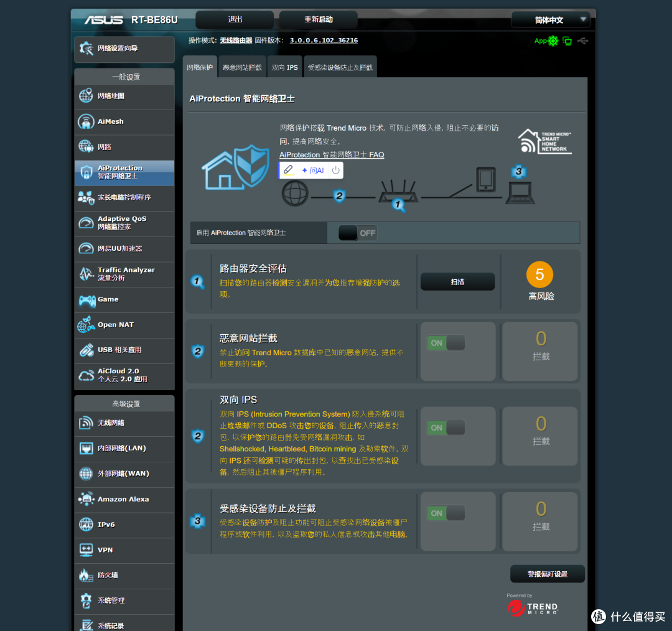This screenshot has height=631, width=672.
Task: Open AiMesh from the sidebar icon
Action: [86, 121]
